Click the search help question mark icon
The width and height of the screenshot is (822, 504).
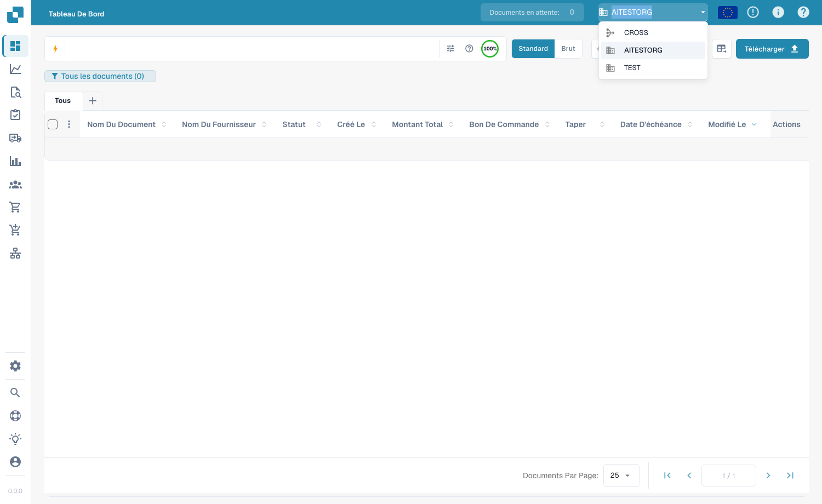click(469, 49)
